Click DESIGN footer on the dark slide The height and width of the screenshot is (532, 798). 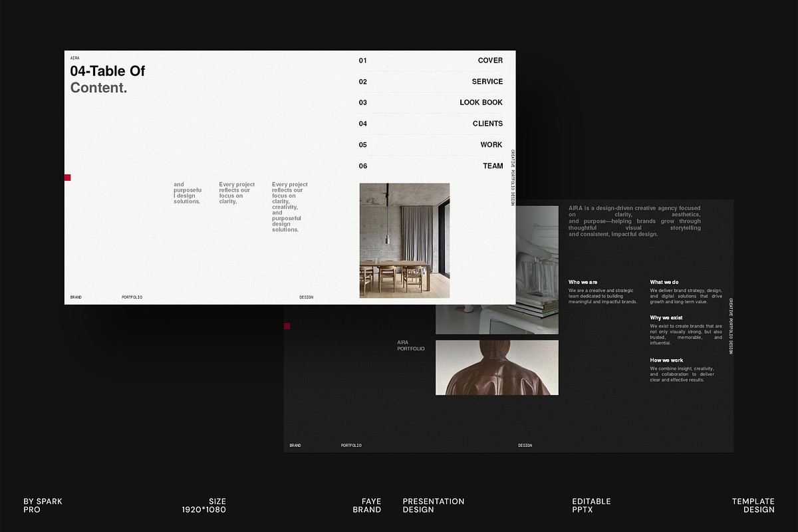tap(525, 446)
